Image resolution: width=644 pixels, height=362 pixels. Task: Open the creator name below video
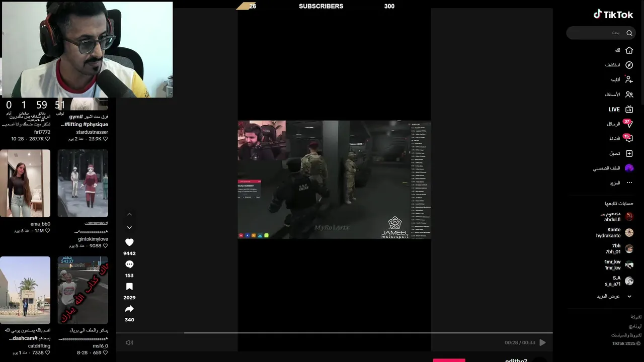[x=516, y=360]
